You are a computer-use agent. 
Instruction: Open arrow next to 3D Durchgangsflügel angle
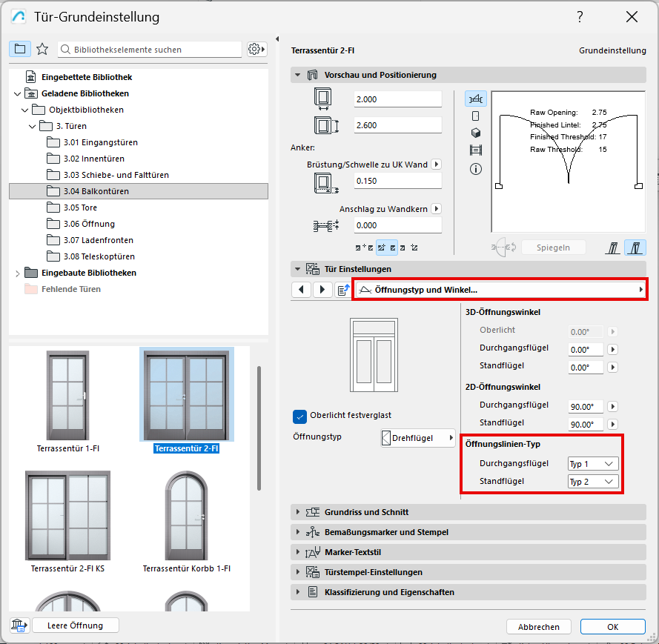coord(613,350)
